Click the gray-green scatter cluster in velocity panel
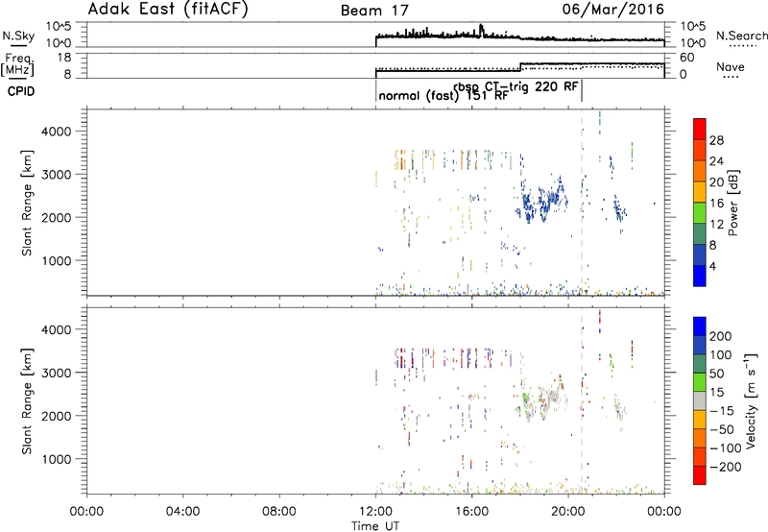This screenshot has width=768, height=532. [x=541, y=399]
